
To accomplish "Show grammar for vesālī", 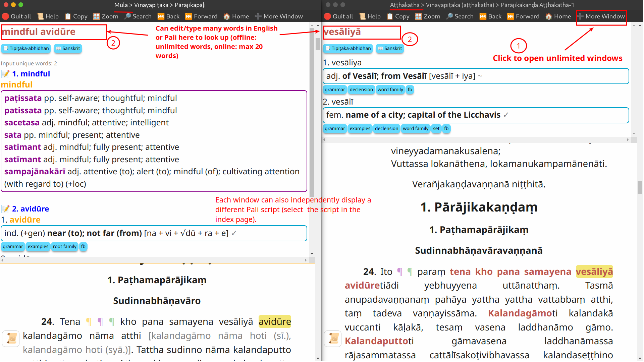I will click(335, 128).
